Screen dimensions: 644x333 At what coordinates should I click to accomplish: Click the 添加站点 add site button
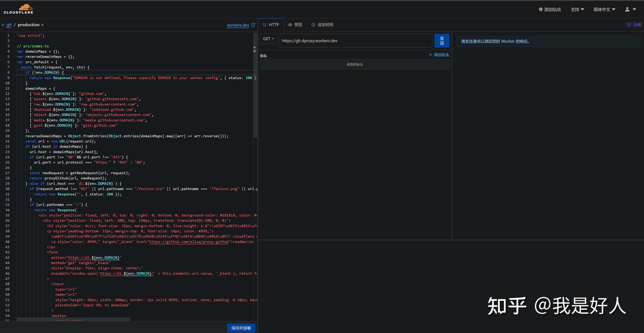[x=550, y=9]
